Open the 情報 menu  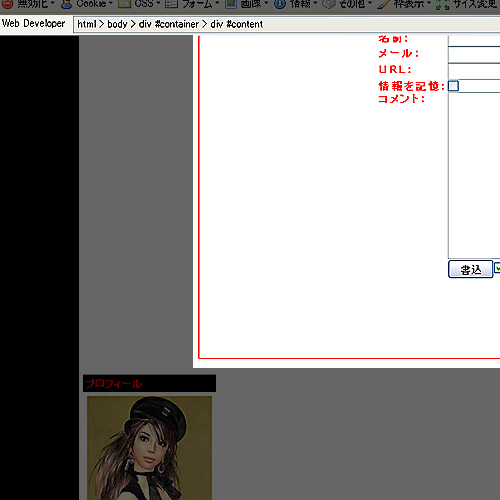click(300, 4)
